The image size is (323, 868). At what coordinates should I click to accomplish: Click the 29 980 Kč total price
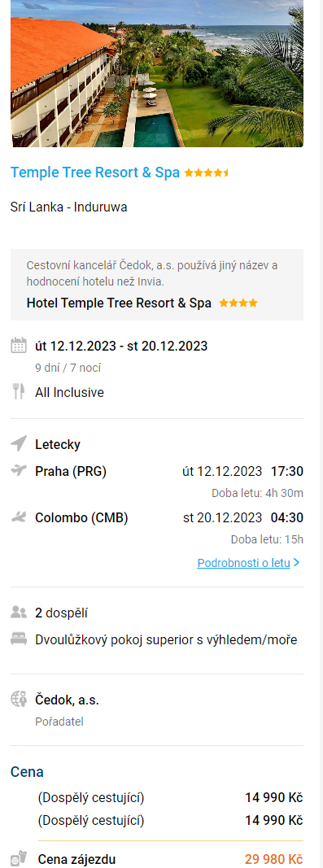point(273,859)
